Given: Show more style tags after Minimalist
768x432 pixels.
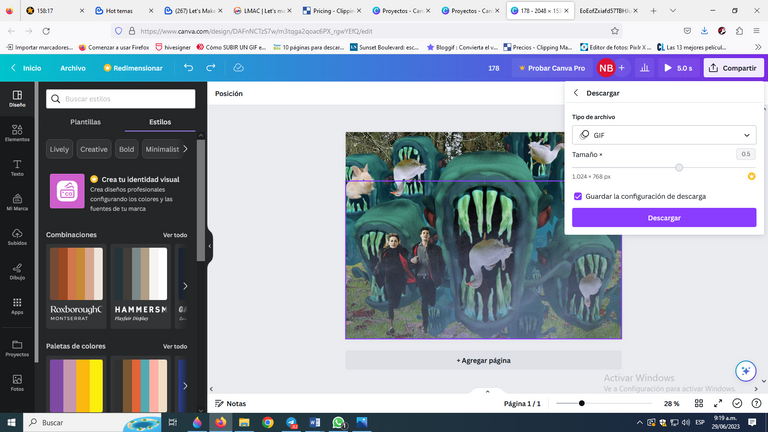Looking at the screenshot, I should pos(185,149).
